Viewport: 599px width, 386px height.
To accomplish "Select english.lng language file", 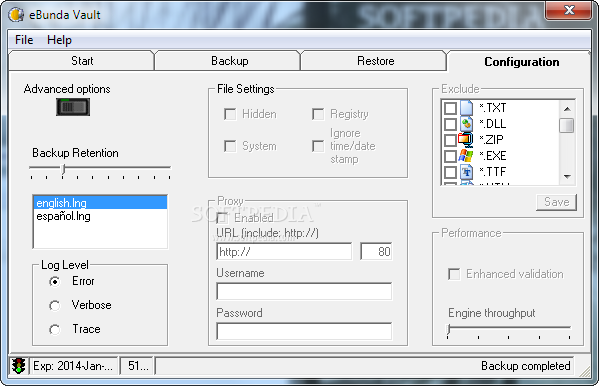I will [x=100, y=203].
